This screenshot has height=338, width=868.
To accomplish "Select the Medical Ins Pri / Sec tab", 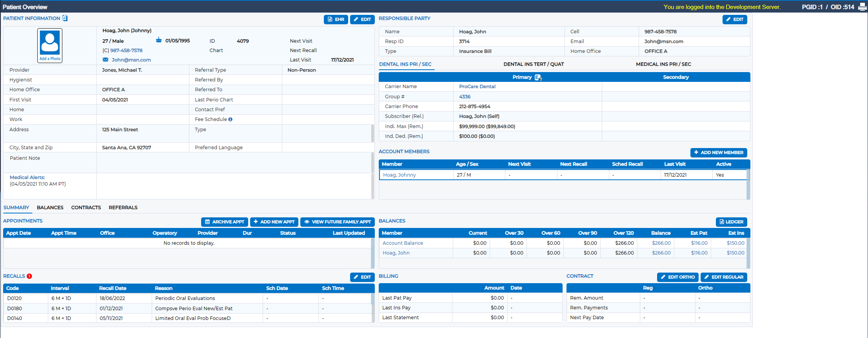I will pos(663,64).
